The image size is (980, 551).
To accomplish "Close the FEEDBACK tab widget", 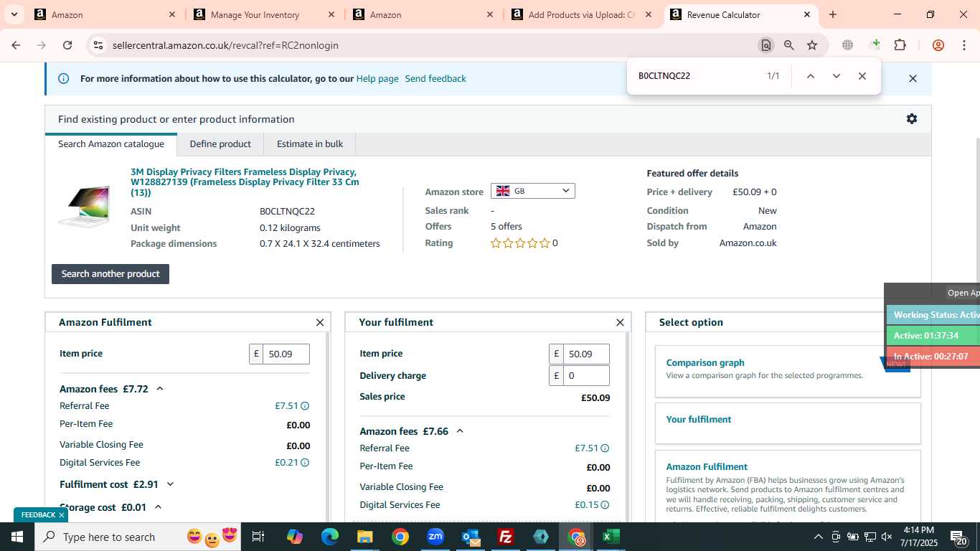I will (x=62, y=515).
